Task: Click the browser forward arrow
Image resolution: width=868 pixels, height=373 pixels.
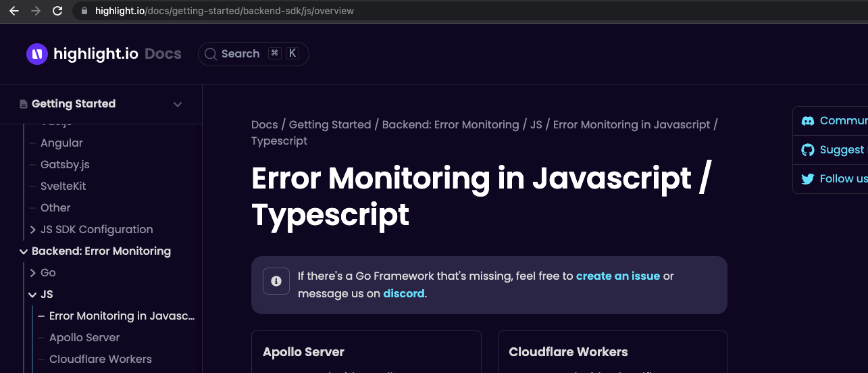Action: coord(36,11)
